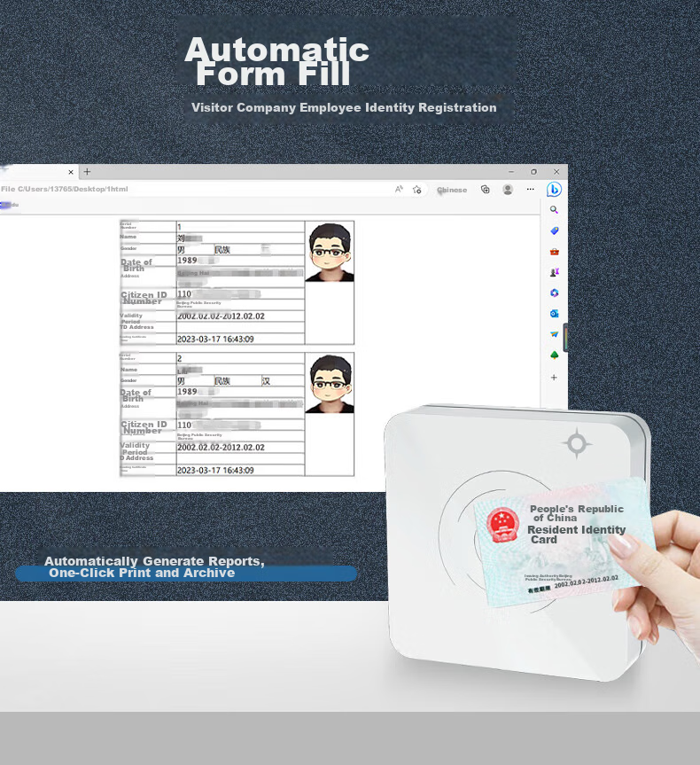Image resolution: width=700 pixels, height=765 pixels.
Task: Click the Date of Birth label in record 1
Action: pos(136,265)
